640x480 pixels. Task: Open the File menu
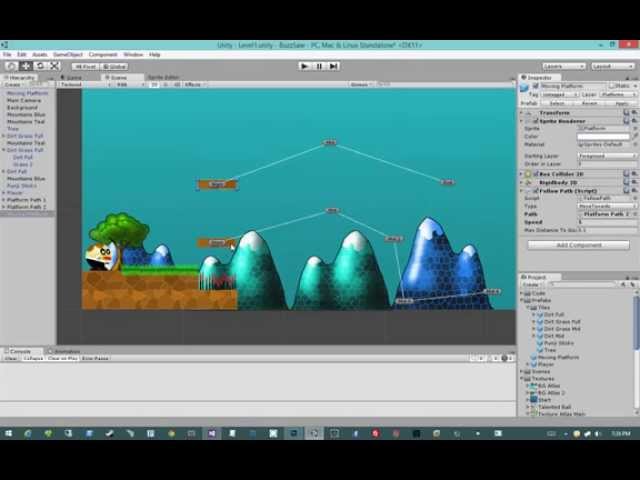pos(7,54)
